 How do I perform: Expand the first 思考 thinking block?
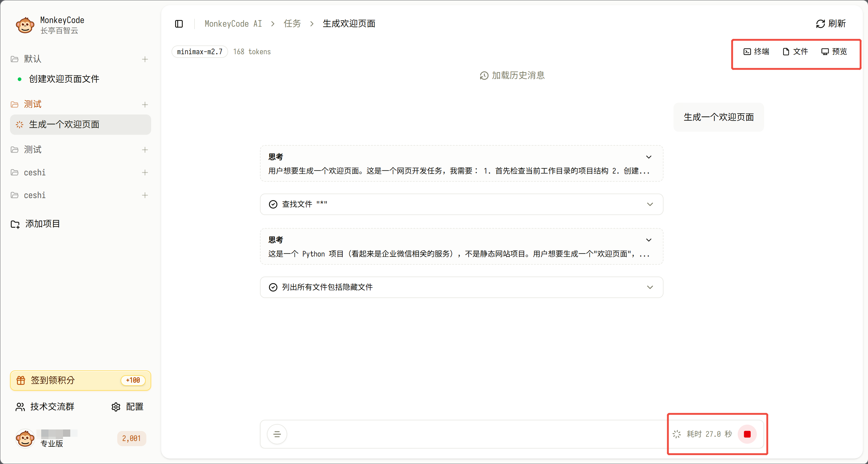[648, 157]
